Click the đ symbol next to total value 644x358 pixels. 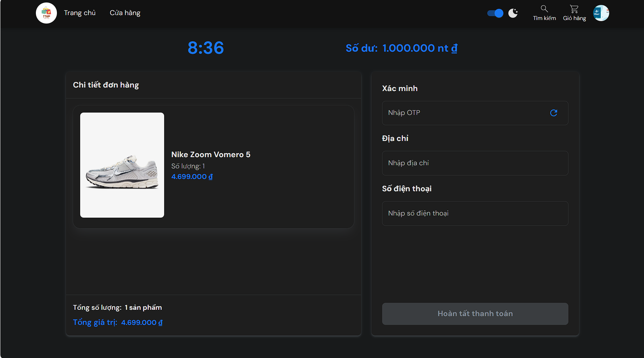pyautogui.click(x=160, y=322)
